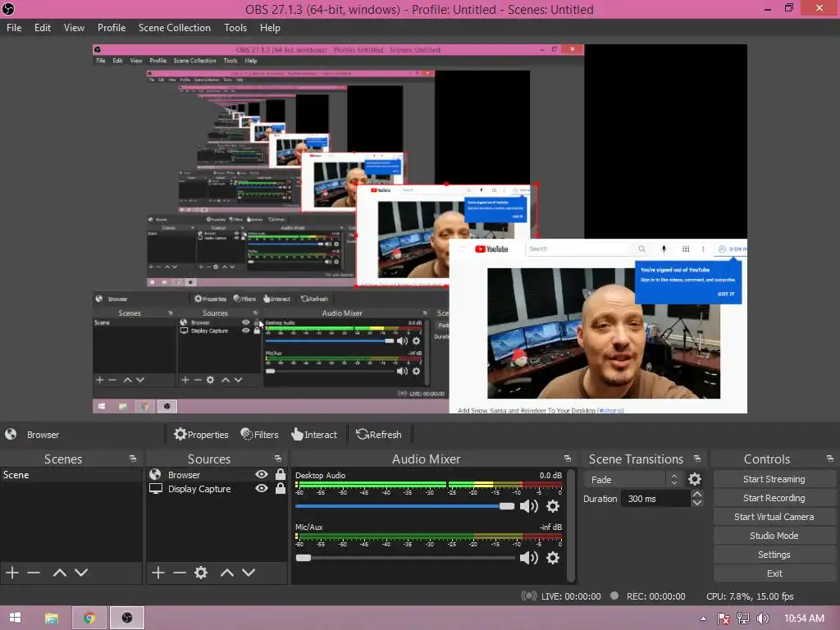
Task: Open Filters for the Browser source
Action: [260, 435]
